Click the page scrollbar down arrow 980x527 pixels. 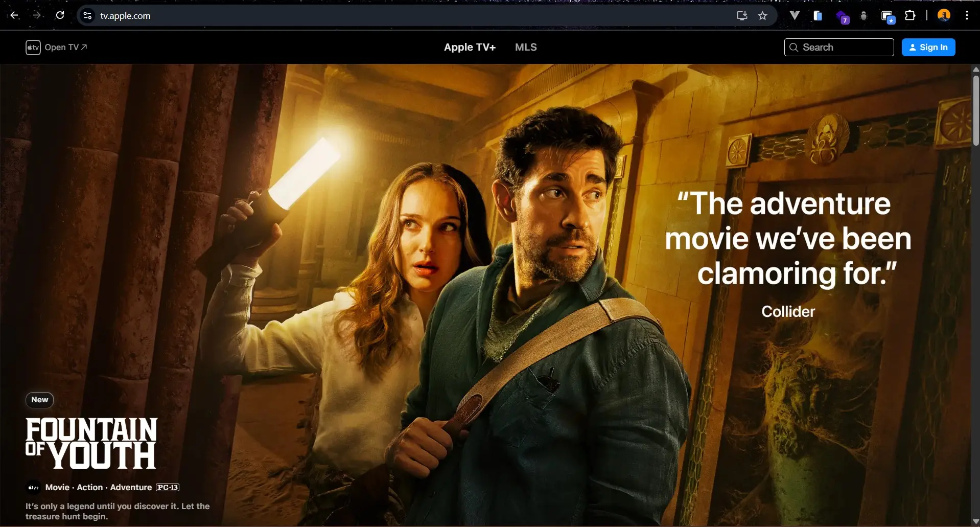[975, 521]
